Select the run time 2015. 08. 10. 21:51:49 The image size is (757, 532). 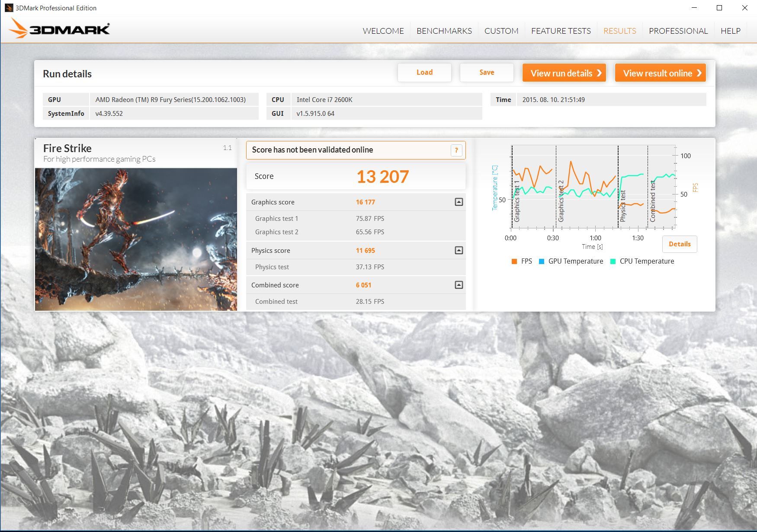(553, 100)
